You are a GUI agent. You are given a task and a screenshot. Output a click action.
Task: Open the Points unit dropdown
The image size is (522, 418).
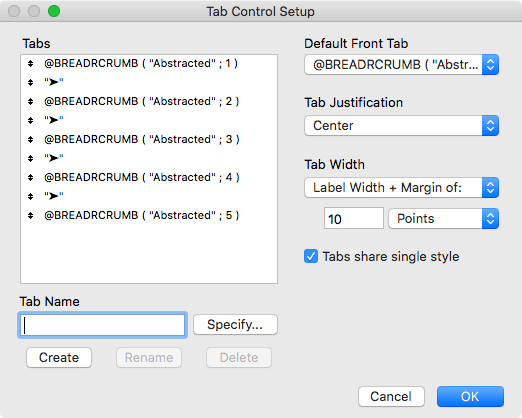(x=443, y=219)
